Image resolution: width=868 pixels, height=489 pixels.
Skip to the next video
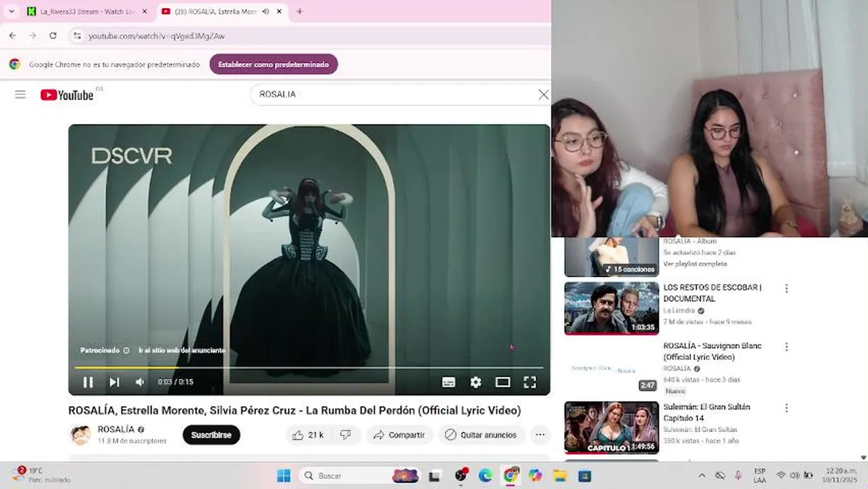click(114, 382)
